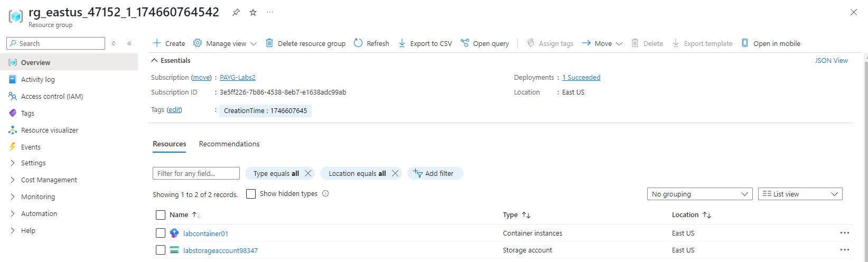
Task: Click Assign tags toolbar item
Action: 550,43
